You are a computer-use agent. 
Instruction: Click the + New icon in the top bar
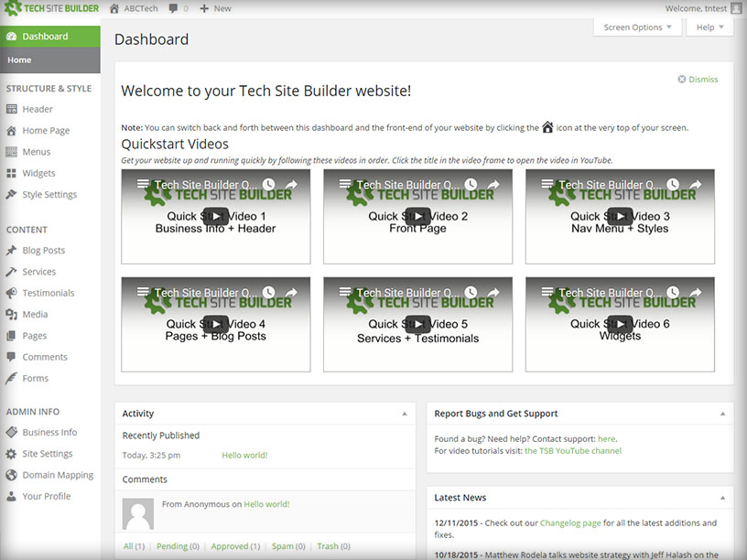tap(206, 8)
